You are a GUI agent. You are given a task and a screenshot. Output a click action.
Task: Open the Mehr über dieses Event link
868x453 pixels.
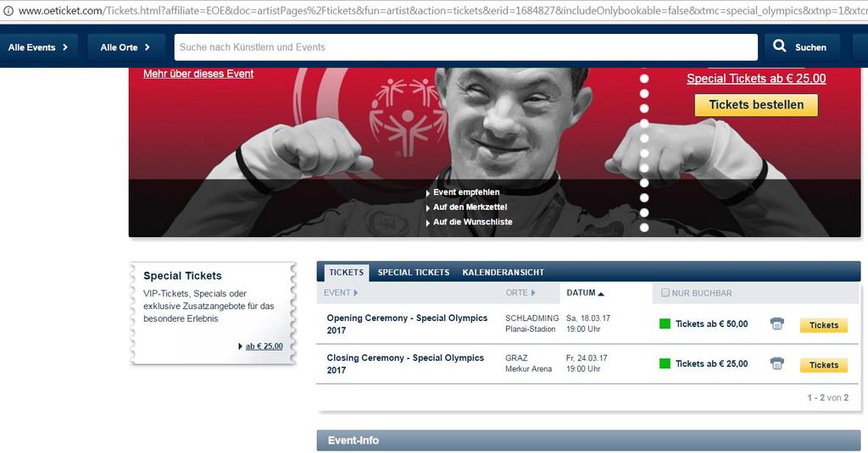198,74
